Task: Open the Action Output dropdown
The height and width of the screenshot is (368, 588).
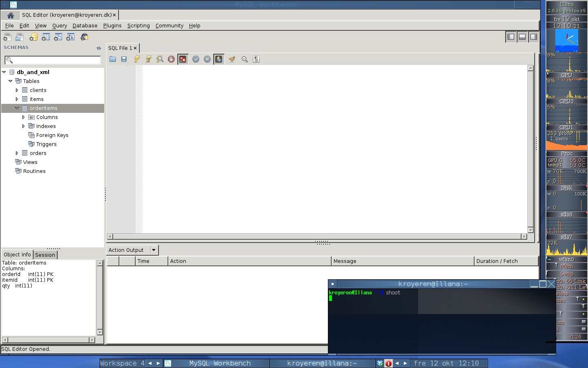Action: coord(154,250)
